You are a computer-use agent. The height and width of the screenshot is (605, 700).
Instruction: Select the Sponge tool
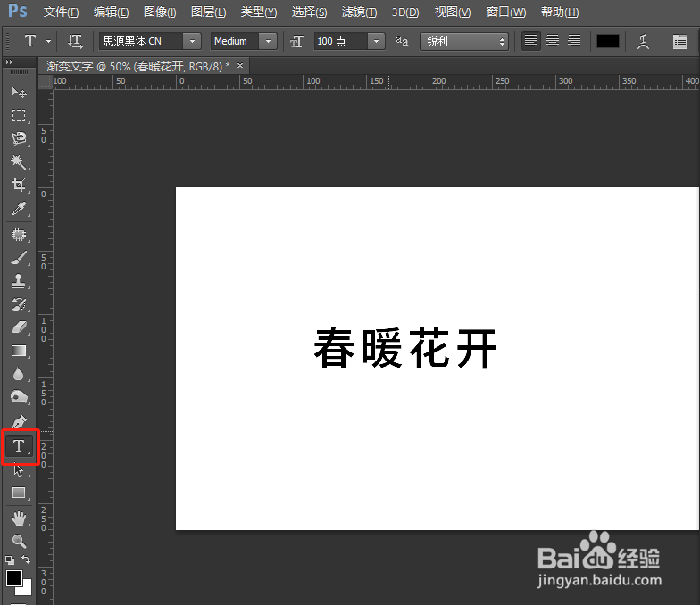tap(18, 396)
